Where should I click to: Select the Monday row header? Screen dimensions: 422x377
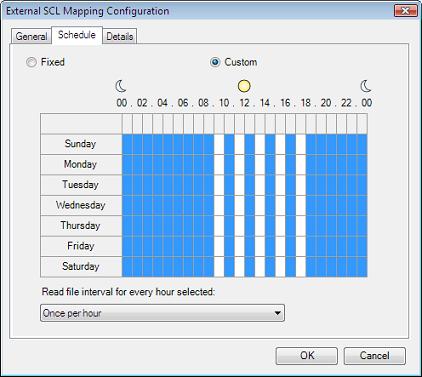point(81,164)
